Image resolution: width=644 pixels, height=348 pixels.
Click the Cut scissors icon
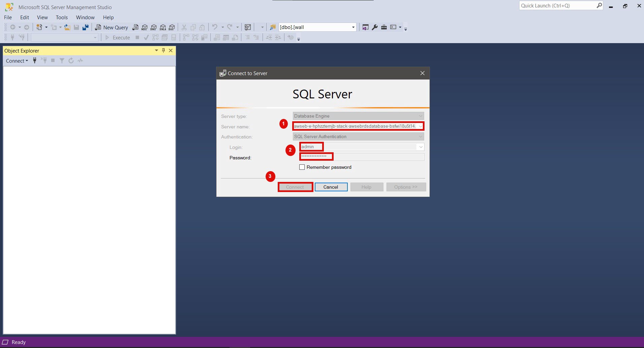tap(184, 27)
